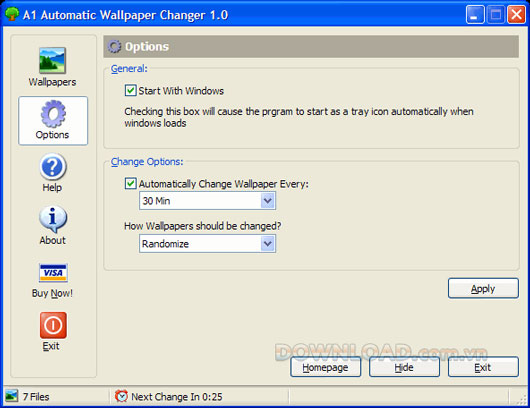Minimize the Wallpaper Changer window
This screenshot has height=408, width=530.
[x=475, y=15]
